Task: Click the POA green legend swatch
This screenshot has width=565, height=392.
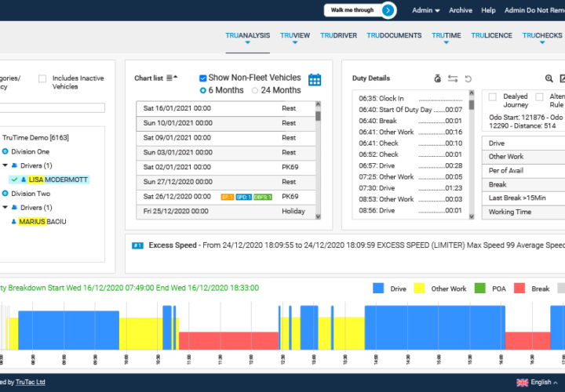Action: point(480,289)
